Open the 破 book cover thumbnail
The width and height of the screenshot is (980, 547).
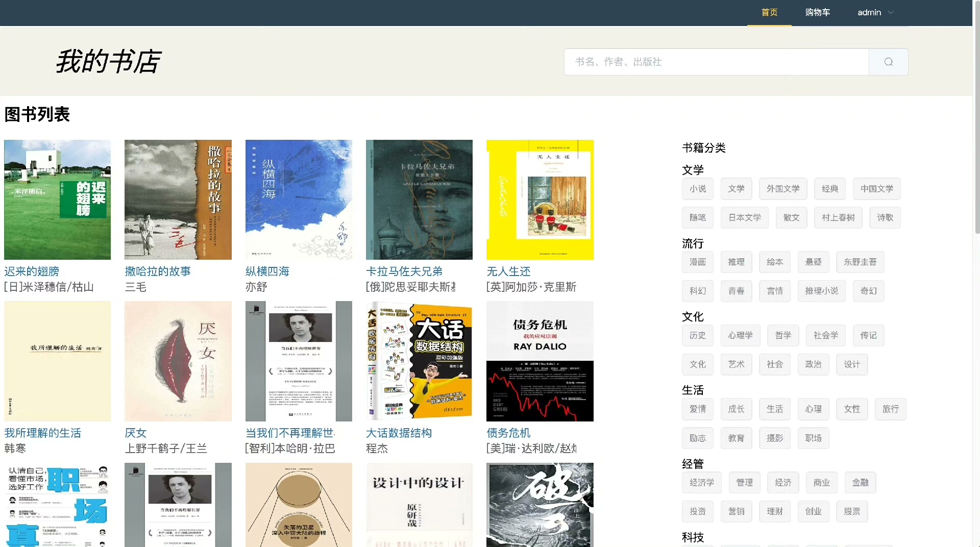tap(540, 505)
